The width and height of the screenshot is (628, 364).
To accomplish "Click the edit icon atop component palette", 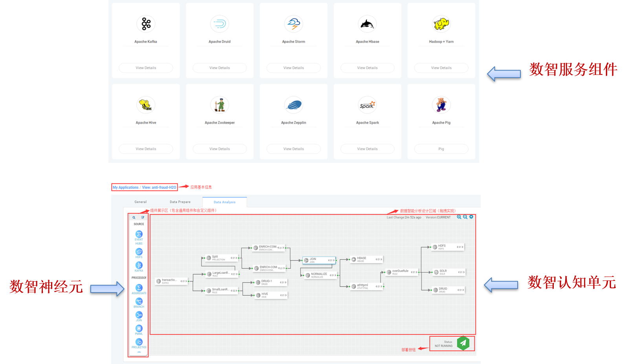I will pos(143,217).
